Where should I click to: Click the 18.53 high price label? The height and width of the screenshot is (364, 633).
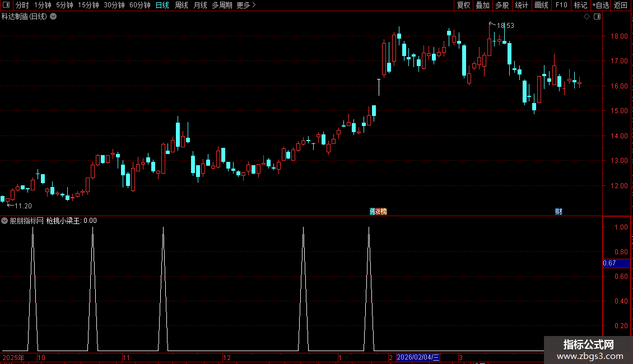(505, 25)
